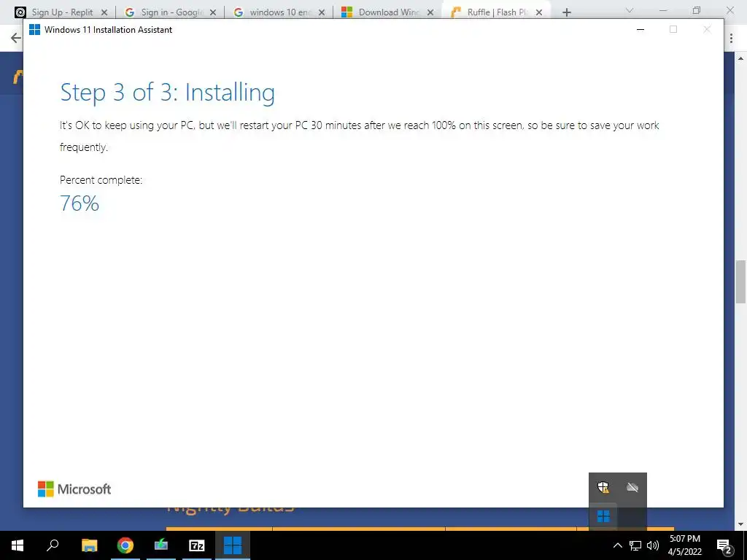
Task: Minimize the Windows 11 Installation Assistant
Action: tap(640, 29)
